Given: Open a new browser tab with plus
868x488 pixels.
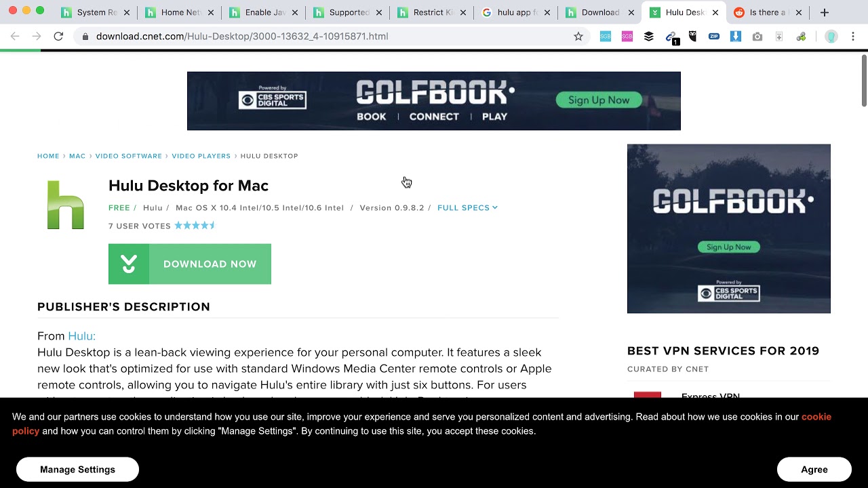Looking at the screenshot, I should coord(825,12).
